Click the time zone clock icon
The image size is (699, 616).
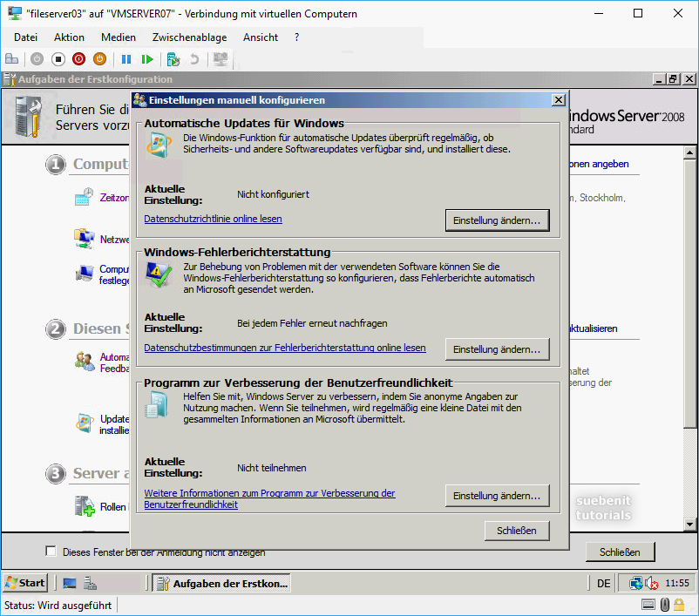(84, 197)
